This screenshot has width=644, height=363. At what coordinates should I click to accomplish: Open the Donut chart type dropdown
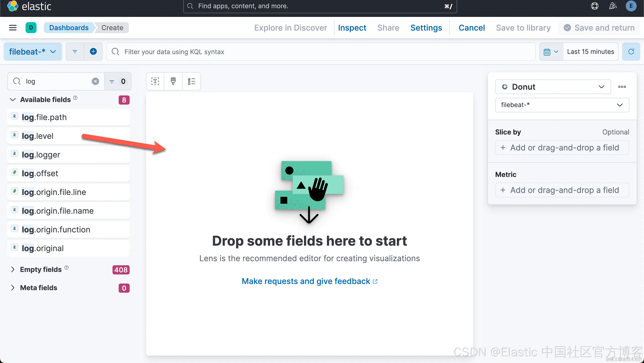tap(553, 87)
